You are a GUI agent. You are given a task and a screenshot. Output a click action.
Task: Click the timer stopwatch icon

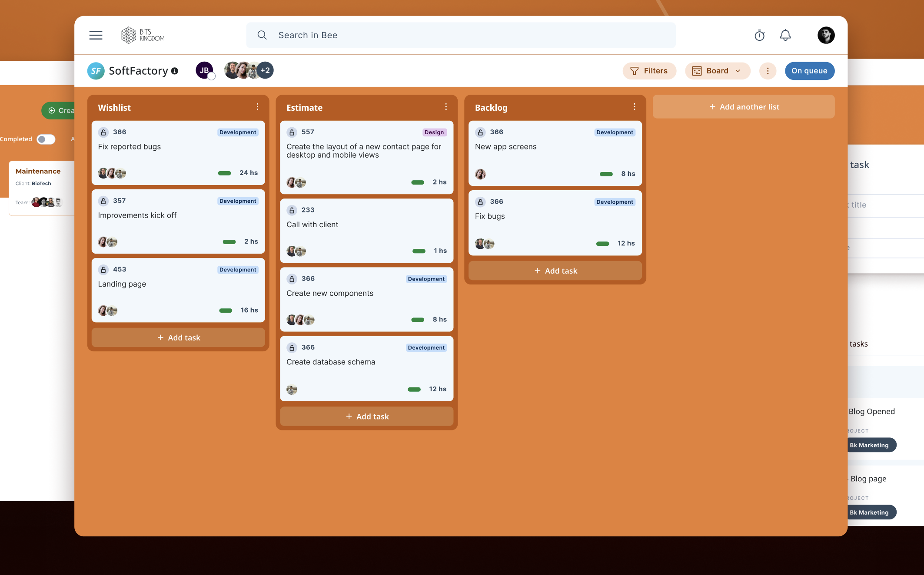point(759,35)
